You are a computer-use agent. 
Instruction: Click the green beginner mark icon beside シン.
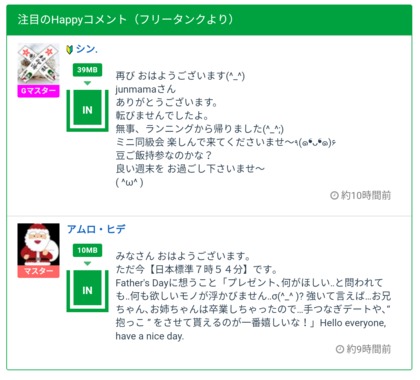click(x=70, y=49)
